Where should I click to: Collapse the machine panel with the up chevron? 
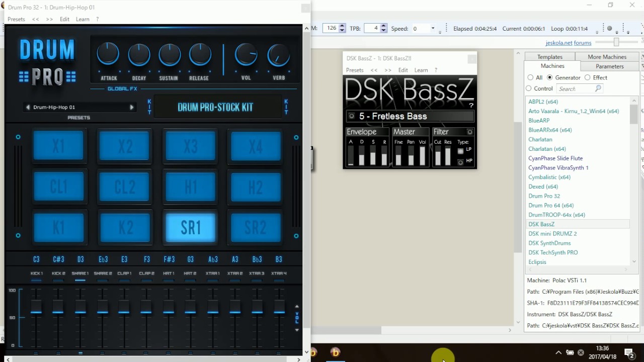[x=518, y=53]
